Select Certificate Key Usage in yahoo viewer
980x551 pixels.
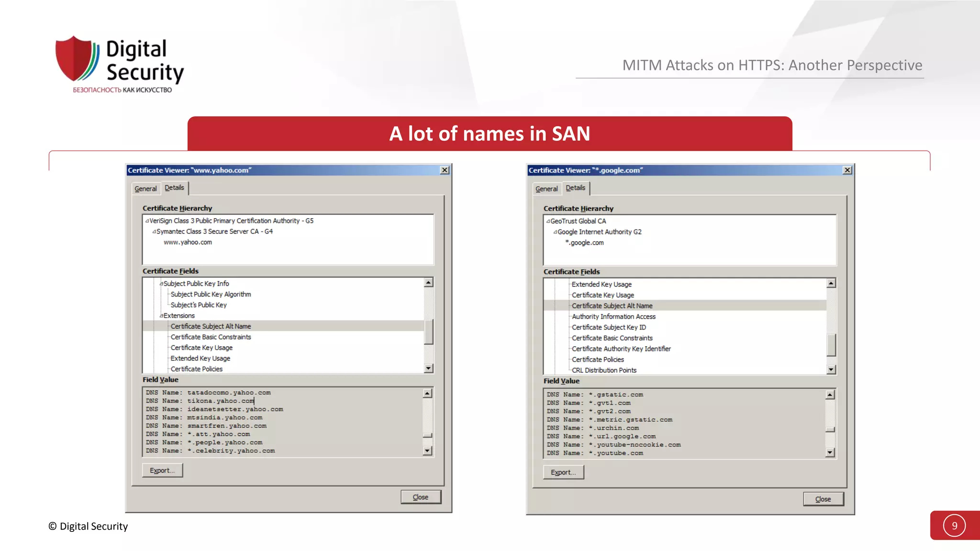coord(201,348)
